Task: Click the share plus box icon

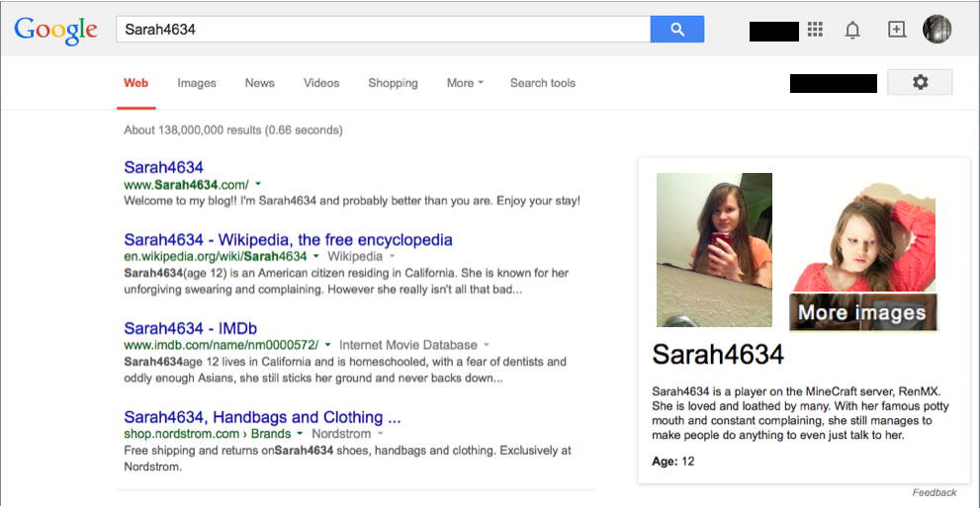Action: pos(896,30)
